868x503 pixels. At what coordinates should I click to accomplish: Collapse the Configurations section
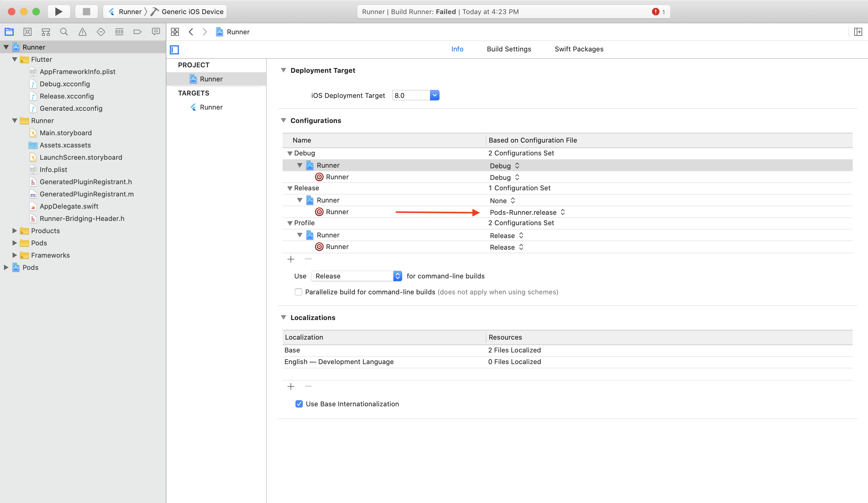284,121
